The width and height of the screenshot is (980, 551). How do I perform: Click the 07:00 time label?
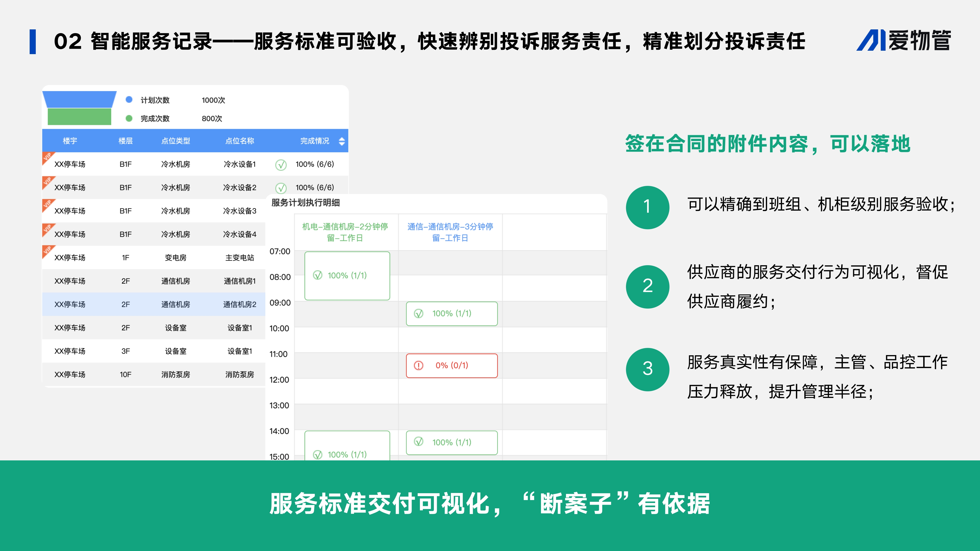[x=280, y=251]
